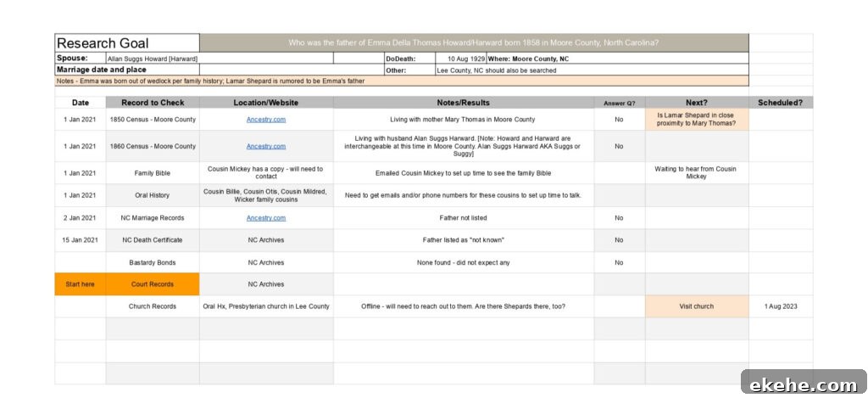
Task: Click the Need to get emails and/or phone numbers note
Action: (464, 195)
